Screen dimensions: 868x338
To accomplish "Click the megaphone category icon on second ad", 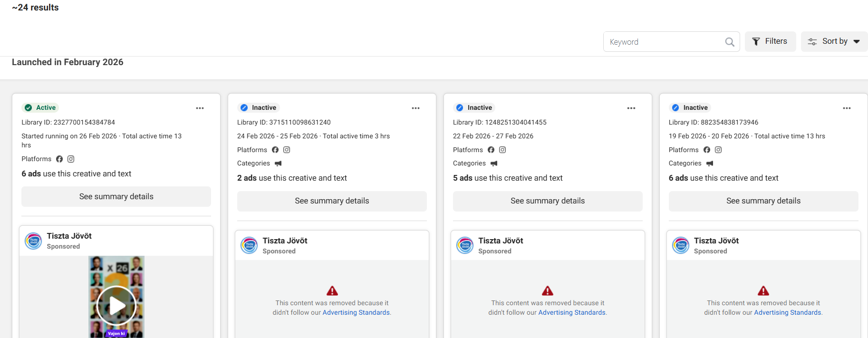I will coord(278,164).
